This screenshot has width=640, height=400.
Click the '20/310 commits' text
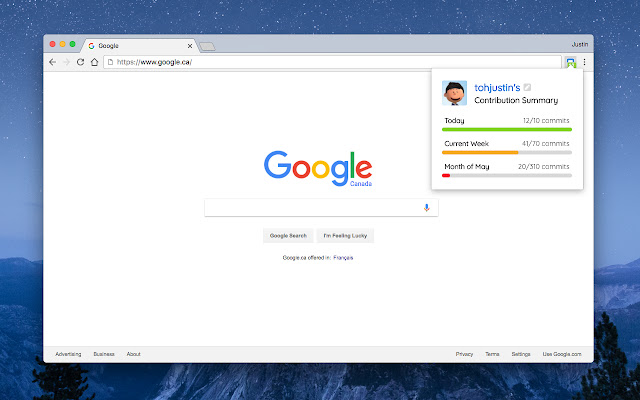click(x=544, y=167)
